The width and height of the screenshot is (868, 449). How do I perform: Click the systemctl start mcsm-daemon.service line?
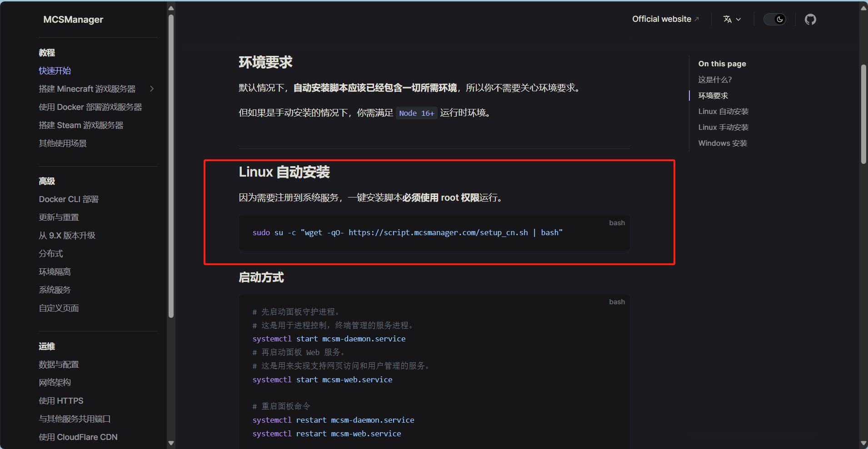click(x=329, y=339)
